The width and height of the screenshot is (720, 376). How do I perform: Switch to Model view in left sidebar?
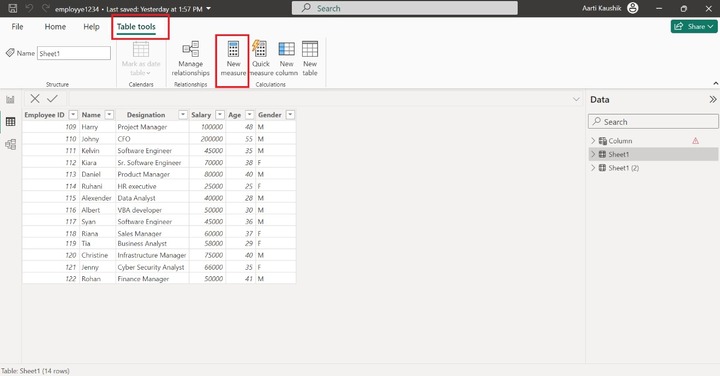pyautogui.click(x=10, y=144)
